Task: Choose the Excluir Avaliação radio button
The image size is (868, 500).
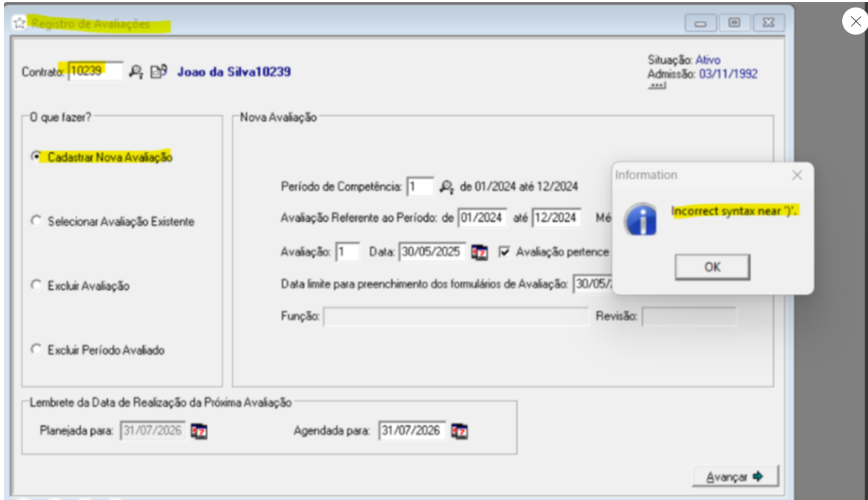Action: tap(36, 286)
